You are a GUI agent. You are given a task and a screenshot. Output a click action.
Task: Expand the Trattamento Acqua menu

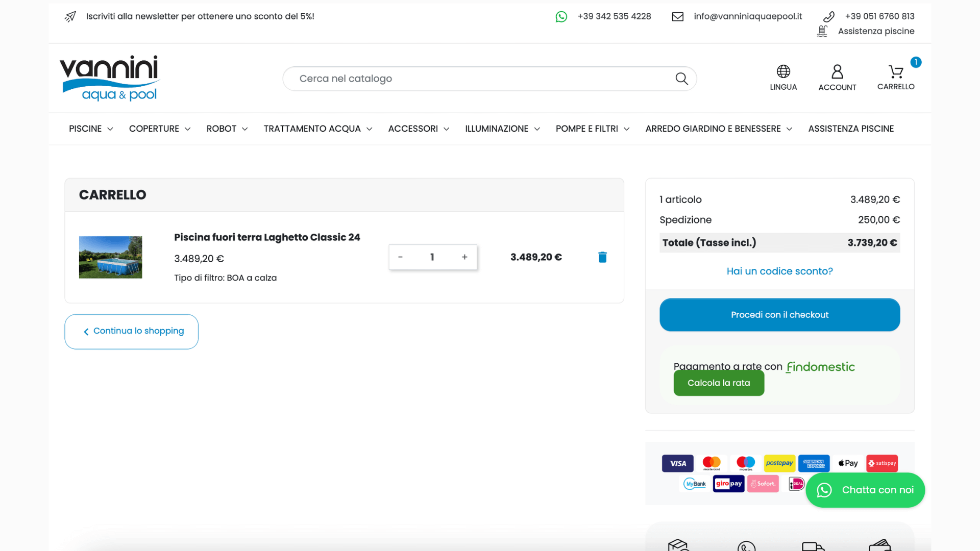coord(318,129)
